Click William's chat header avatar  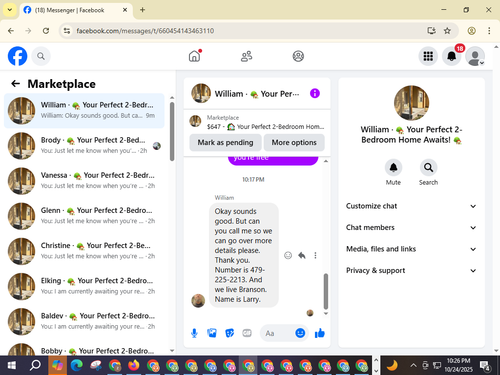[201, 93]
